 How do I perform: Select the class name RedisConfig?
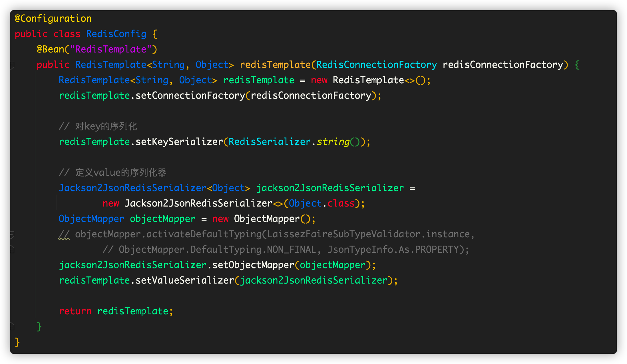115,33
